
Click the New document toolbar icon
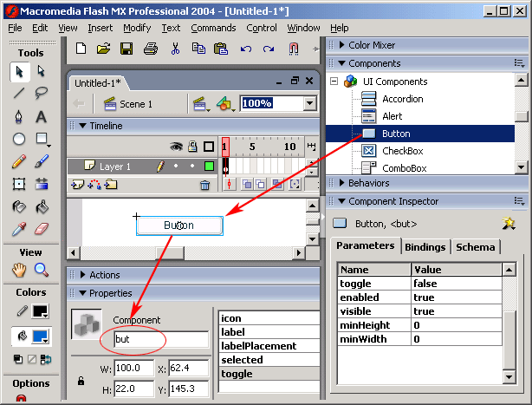click(81, 49)
